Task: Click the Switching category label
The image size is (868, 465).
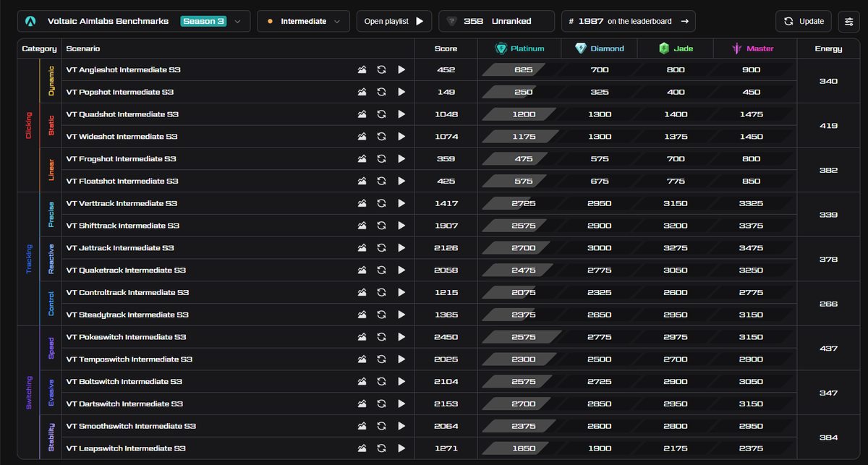Action: pos(29,393)
